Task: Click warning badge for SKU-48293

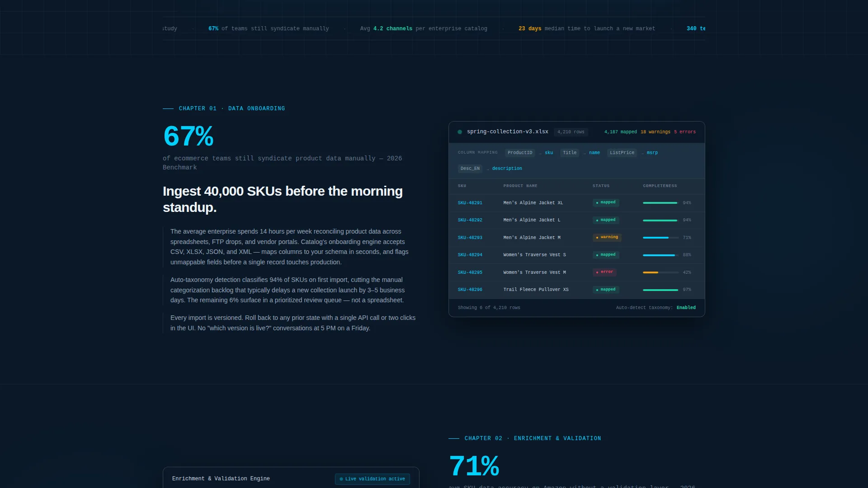Action: pyautogui.click(x=607, y=237)
